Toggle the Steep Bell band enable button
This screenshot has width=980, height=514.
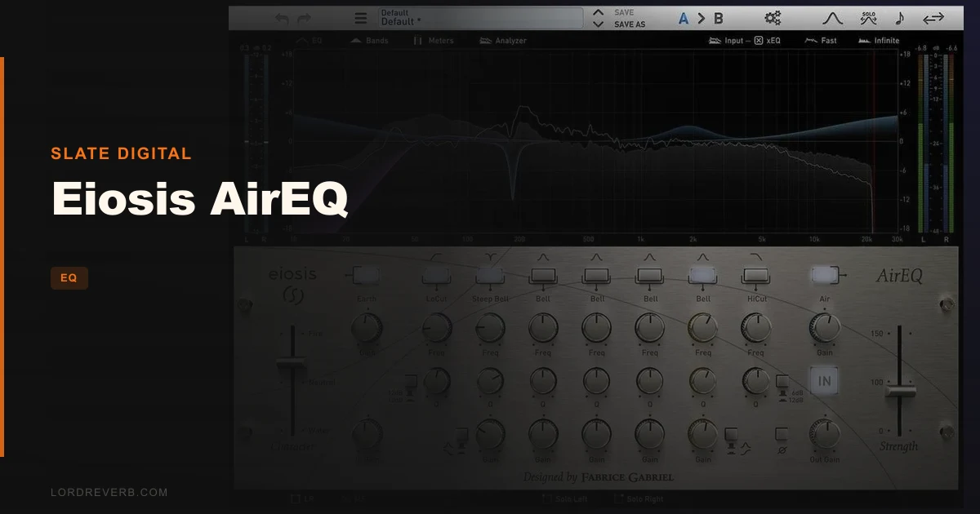coord(488,277)
